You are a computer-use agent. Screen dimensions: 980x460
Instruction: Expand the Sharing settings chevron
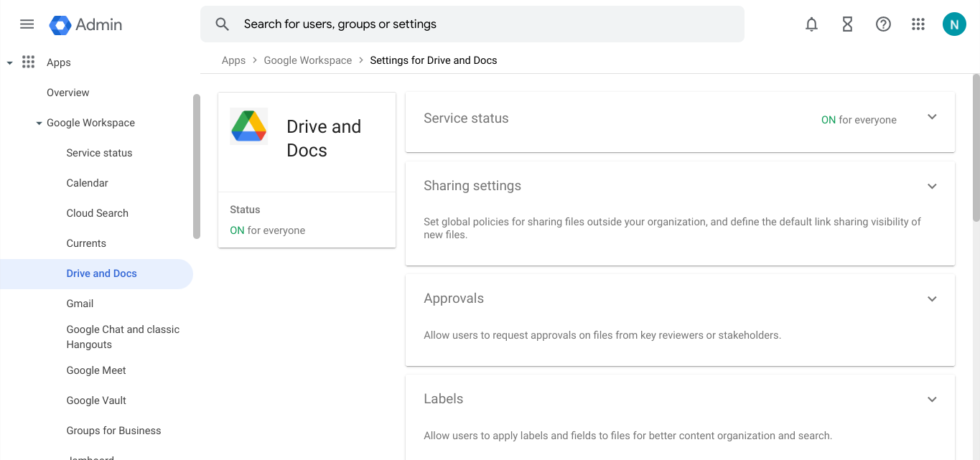[932, 187]
